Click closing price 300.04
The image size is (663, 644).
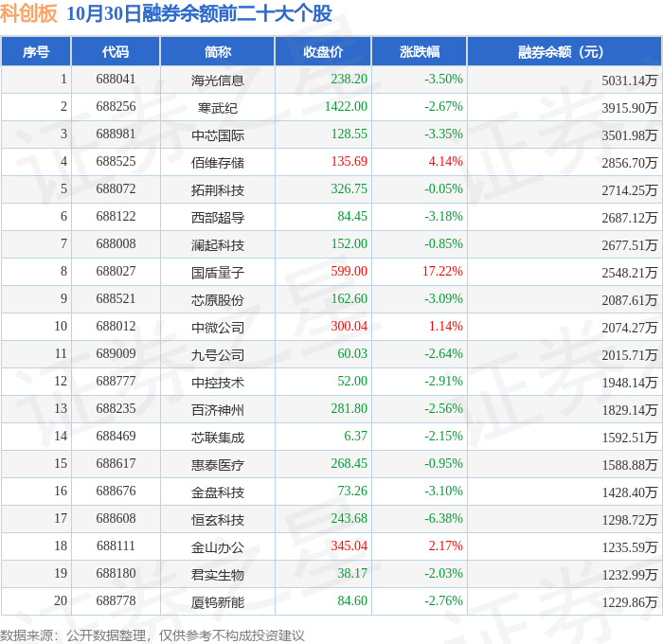tap(349, 326)
